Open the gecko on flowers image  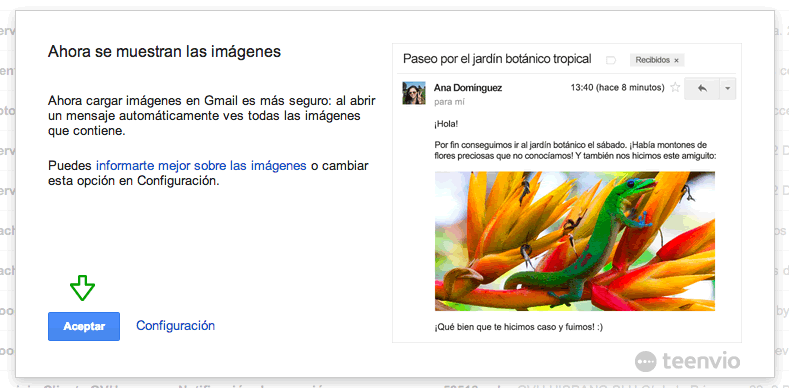click(x=575, y=241)
